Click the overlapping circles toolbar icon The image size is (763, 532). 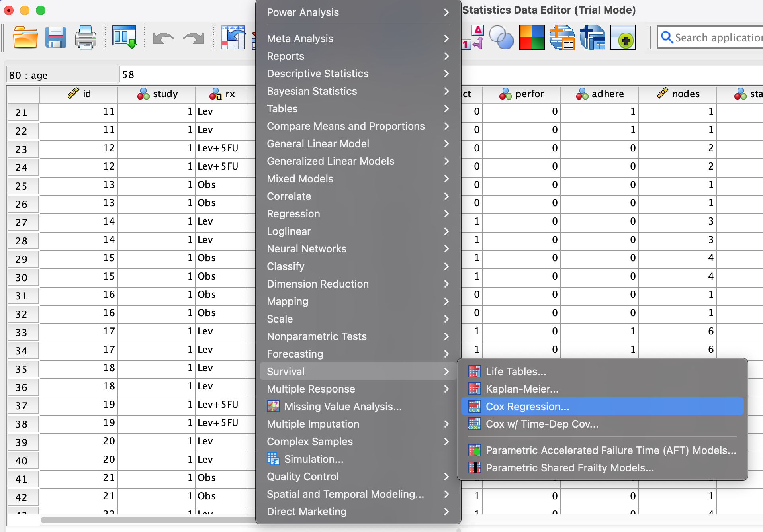[x=501, y=38]
